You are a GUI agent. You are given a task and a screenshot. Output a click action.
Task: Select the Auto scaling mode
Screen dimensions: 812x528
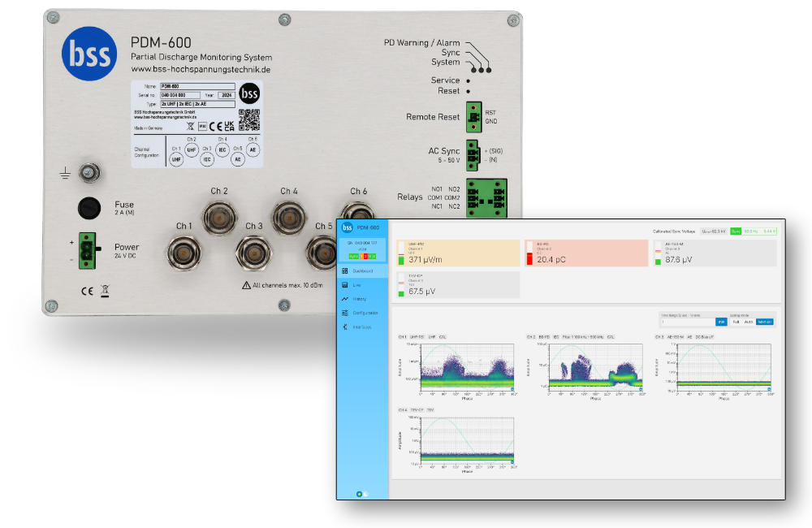[x=749, y=322]
